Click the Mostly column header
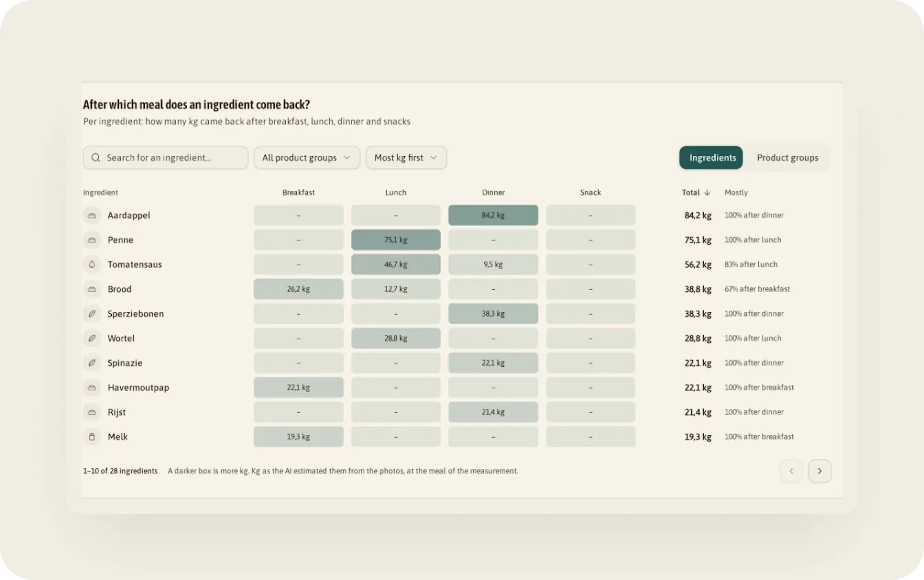 pyautogui.click(x=736, y=192)
